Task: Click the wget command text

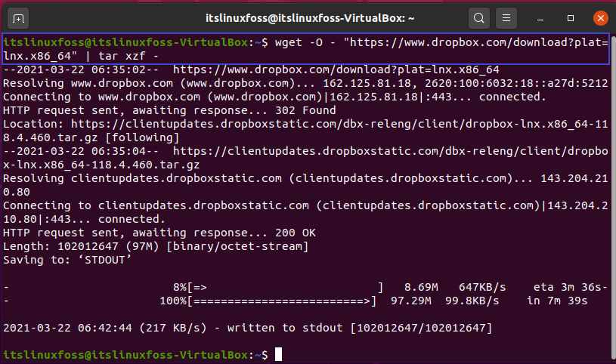Action: [306, 49]
